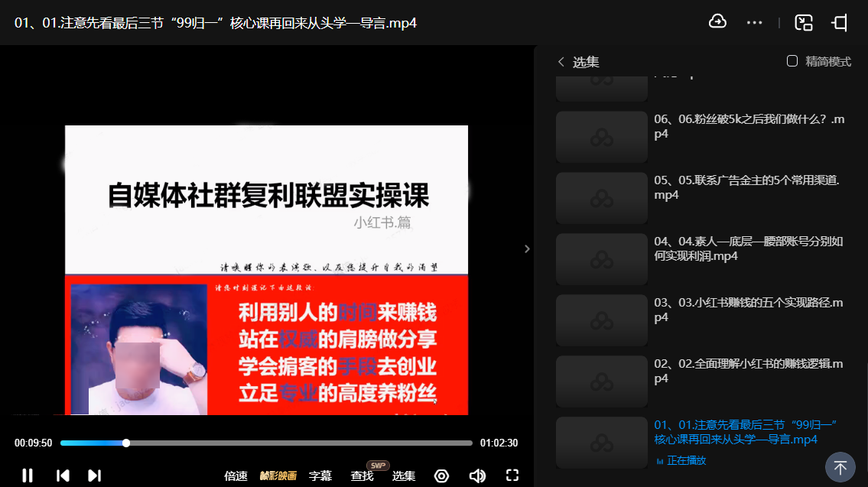Pause the playing video
The image size is (868, 487).
28,476
